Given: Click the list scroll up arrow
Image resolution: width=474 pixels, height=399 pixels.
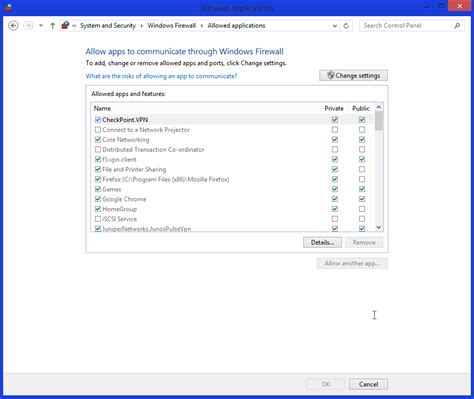Looking at the screenshot, I should [379, 107].
